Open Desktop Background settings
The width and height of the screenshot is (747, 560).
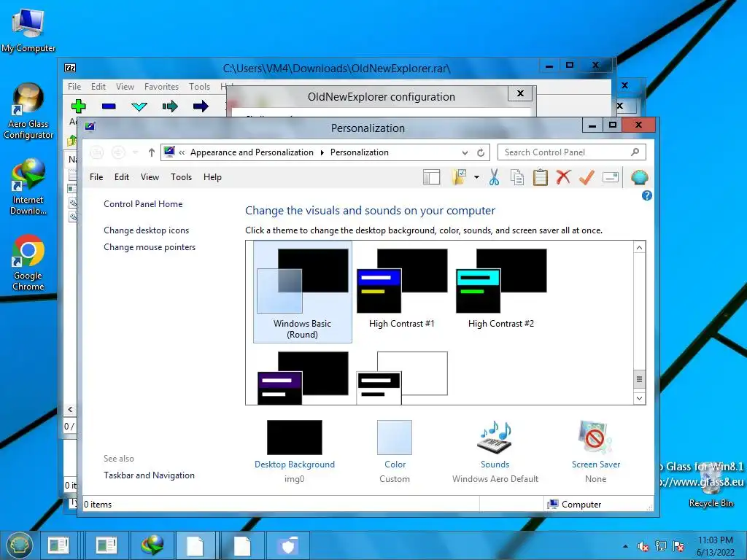pos(295,451)
